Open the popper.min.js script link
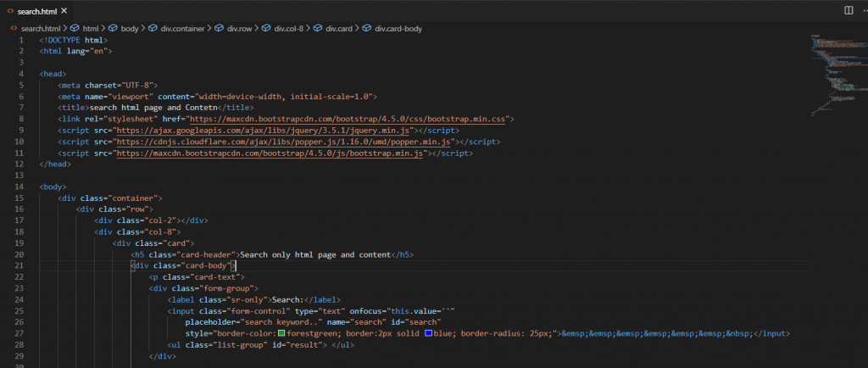Screen dimensions: 868x368 [283, 142]
